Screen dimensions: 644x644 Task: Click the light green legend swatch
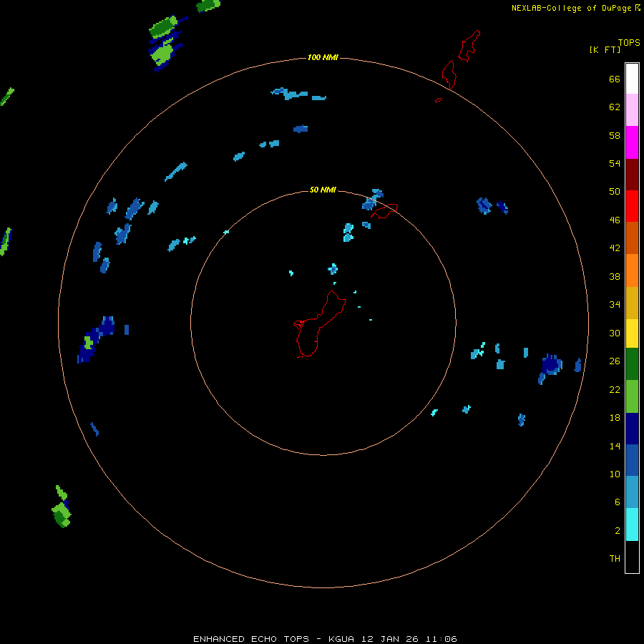point(632,396)
